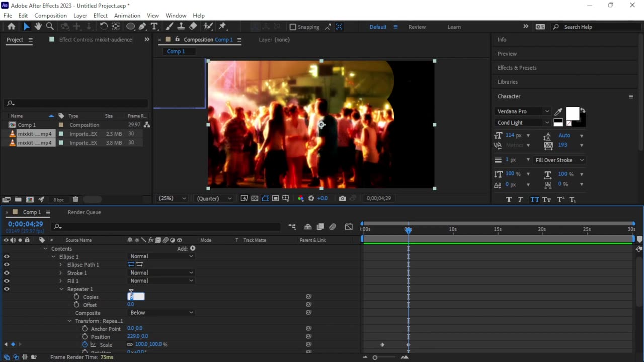Click the timeline zoom slider handle
Screen dimensions: 644x362
(x=375, y=357)
